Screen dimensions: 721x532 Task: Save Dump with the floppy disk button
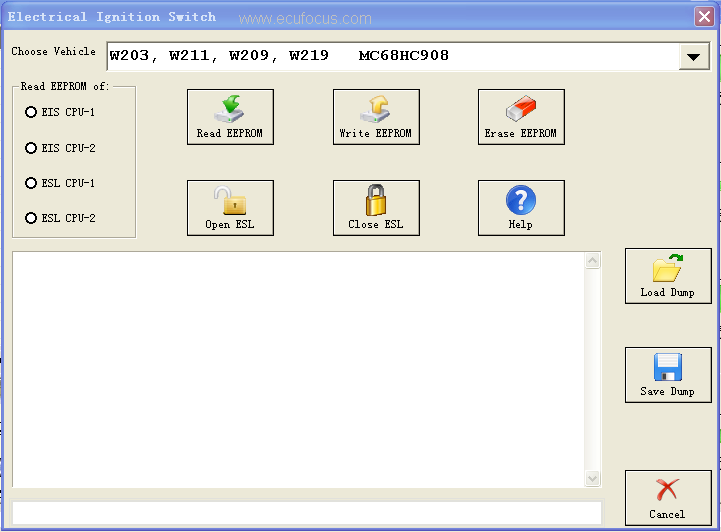pyautogui.click(x=668, y=375)
